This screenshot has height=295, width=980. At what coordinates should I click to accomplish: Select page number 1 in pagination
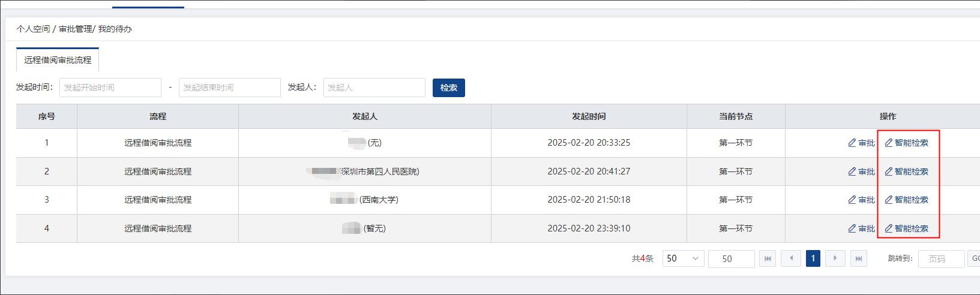pyautogui.click(x=813, y=258)
